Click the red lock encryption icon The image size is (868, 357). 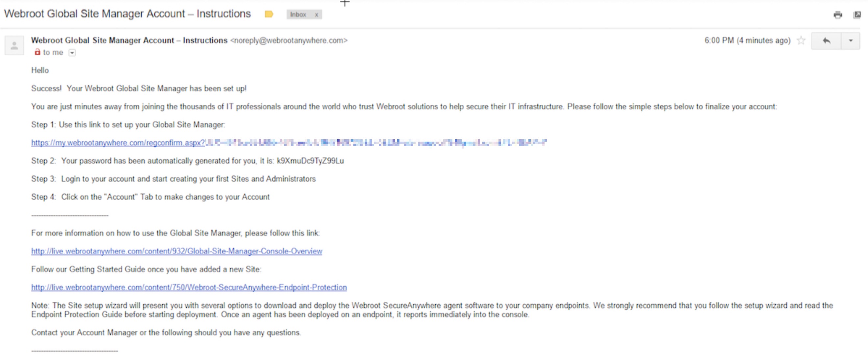point(37,52)
